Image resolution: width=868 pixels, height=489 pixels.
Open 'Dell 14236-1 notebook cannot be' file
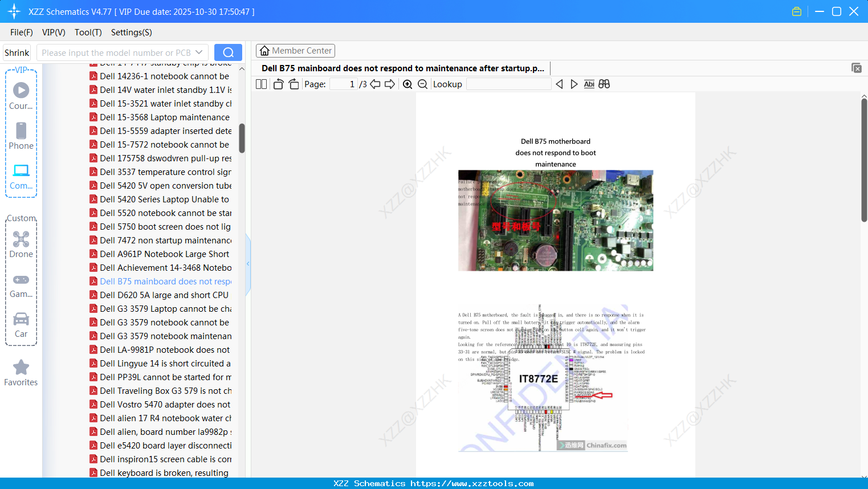[161, 76]
